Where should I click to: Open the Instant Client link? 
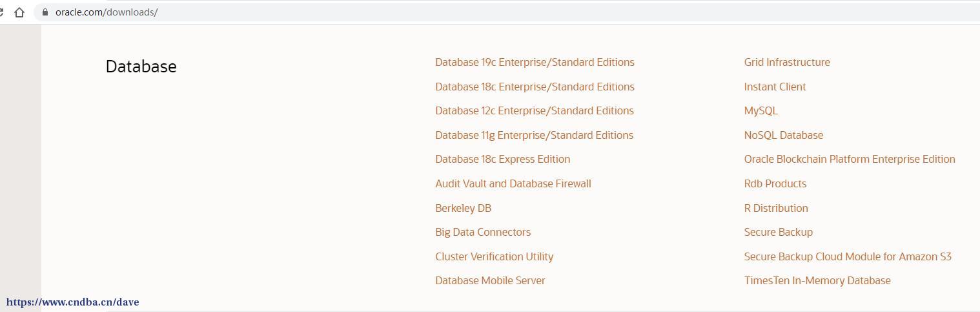775,87
